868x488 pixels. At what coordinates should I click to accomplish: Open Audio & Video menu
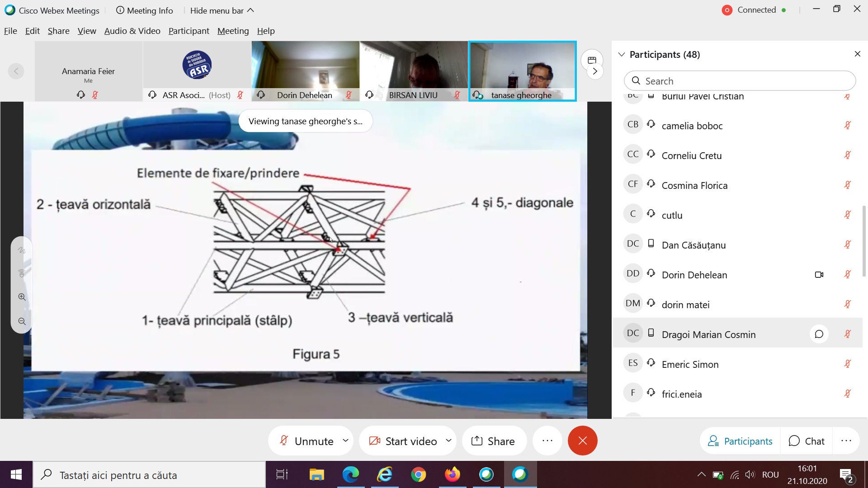132,31
